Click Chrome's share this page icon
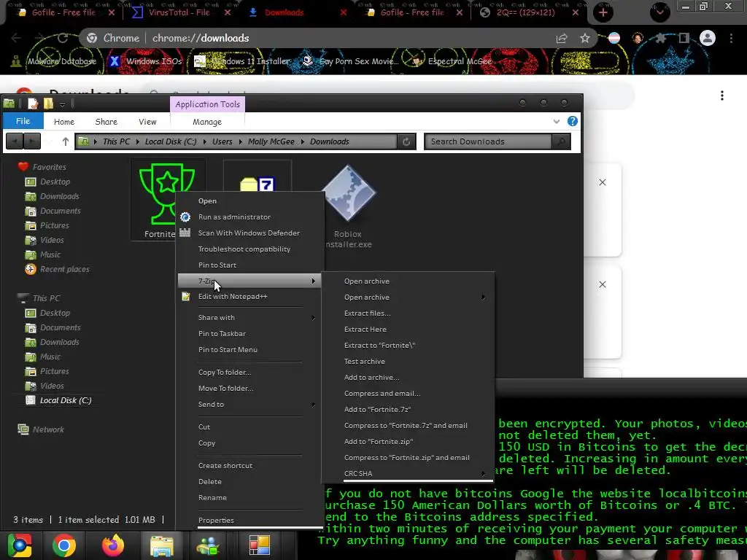 562,38
